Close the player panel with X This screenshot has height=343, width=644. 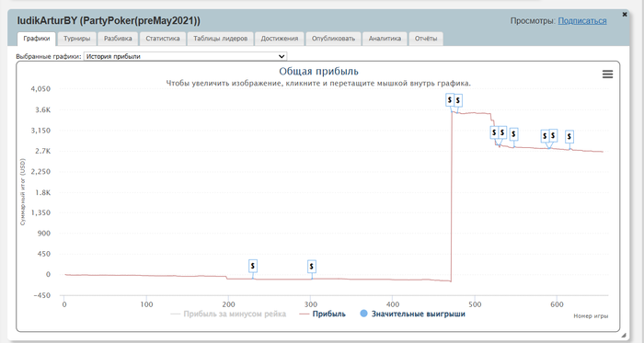click(625, 15)
